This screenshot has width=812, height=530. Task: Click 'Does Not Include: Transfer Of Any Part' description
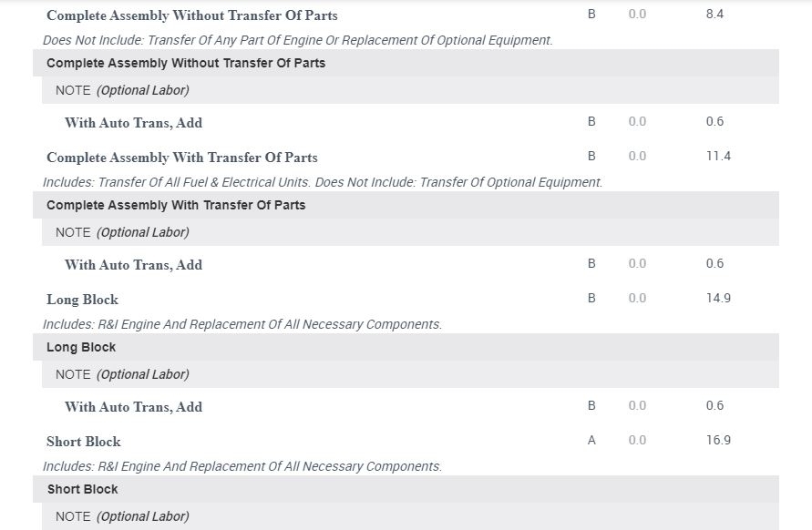(297, 40)
